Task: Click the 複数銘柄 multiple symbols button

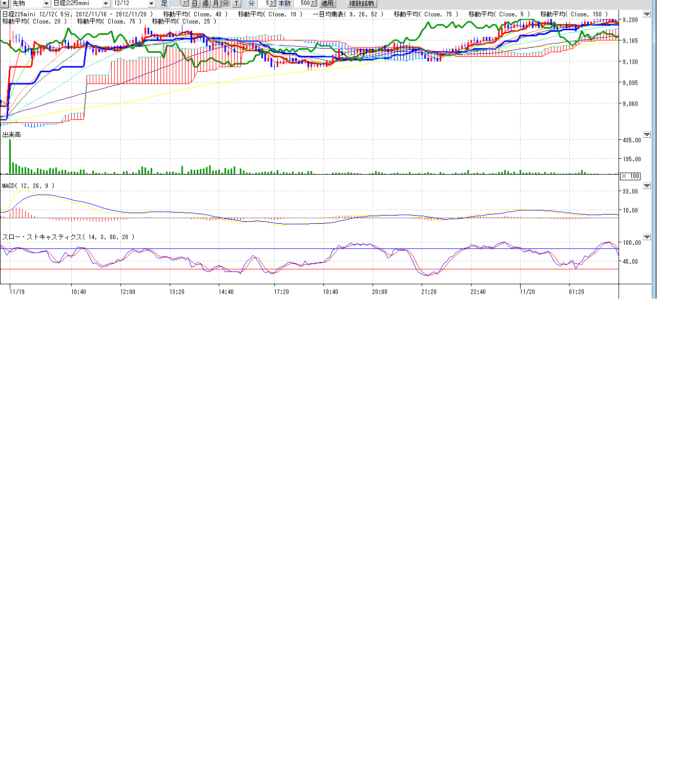Action: (x=361, y=4)
